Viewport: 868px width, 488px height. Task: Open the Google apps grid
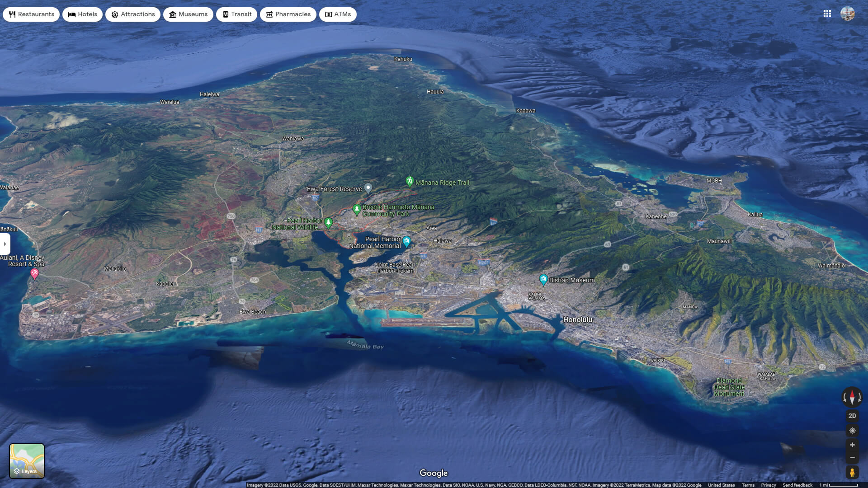tap(827, 14)
